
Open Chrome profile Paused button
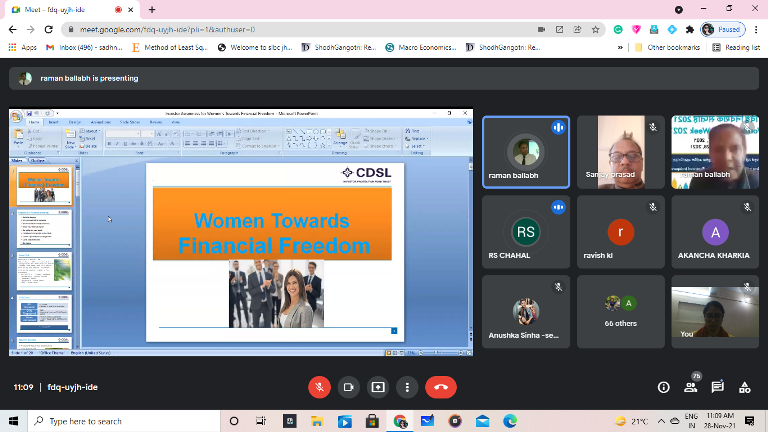point(723,29)
